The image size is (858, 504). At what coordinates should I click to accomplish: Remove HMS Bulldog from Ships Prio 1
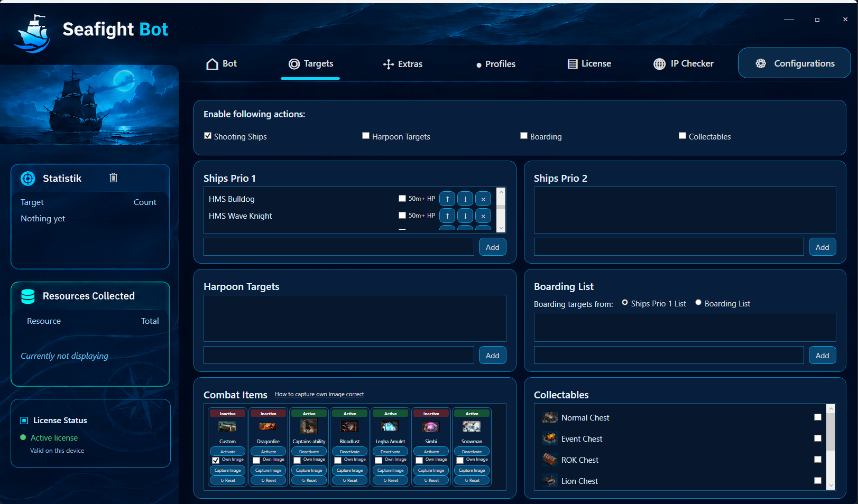click(483, 199)
